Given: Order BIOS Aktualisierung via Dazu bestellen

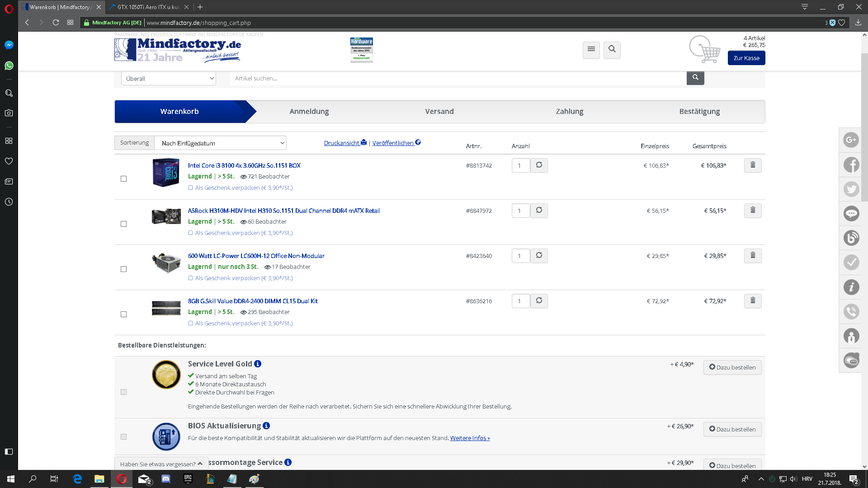Looking at the screenshot, I should 732,429.
